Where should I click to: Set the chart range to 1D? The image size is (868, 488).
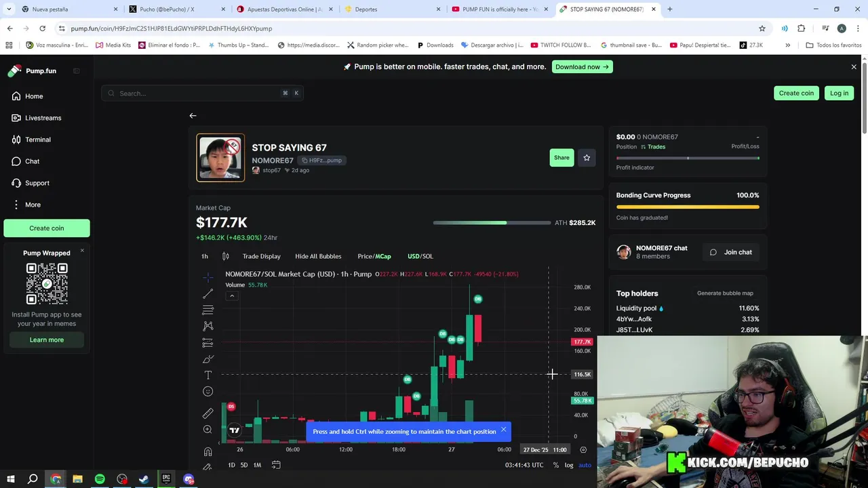click(x=231, y=465)
